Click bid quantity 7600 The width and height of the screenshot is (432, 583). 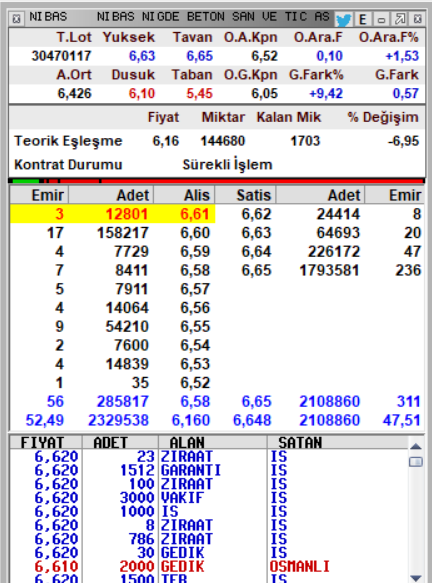[131, 345]
